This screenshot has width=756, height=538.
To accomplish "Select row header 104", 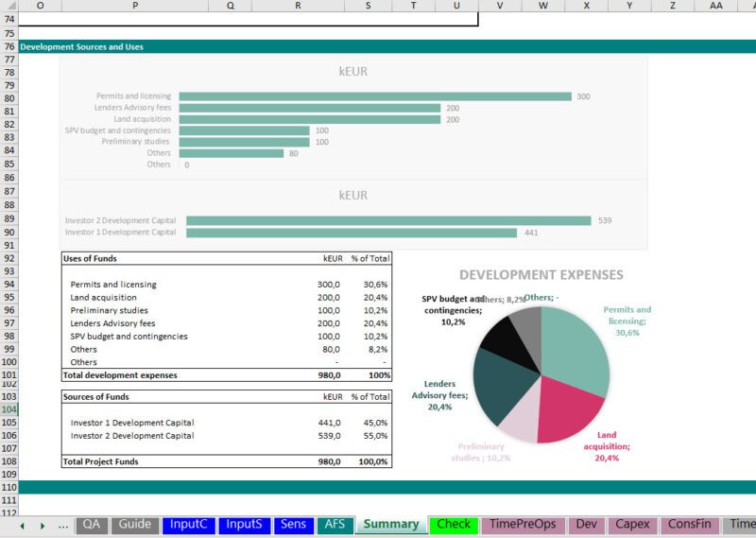I will [9, 409].
